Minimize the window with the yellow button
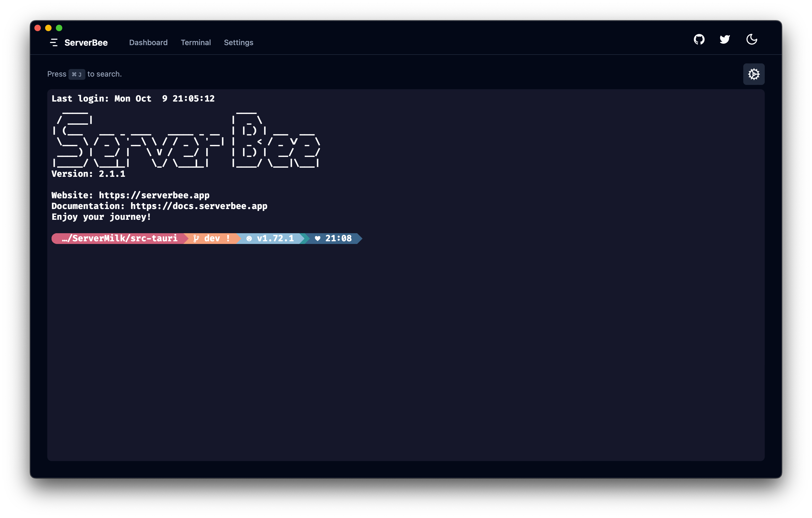This screenshot has width=812, height=518. point(49,28)
